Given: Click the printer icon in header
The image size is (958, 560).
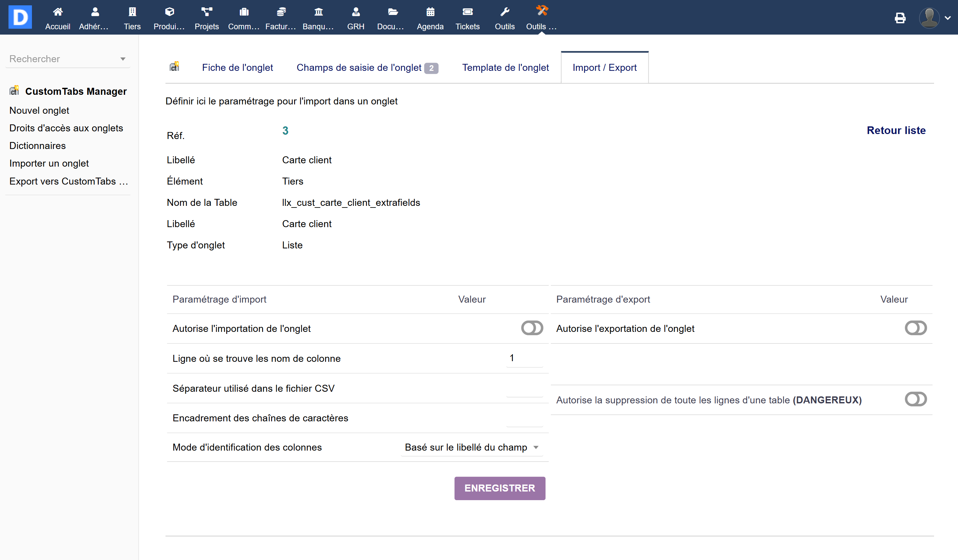Looking at the screenshot, I should coord(900,18).
